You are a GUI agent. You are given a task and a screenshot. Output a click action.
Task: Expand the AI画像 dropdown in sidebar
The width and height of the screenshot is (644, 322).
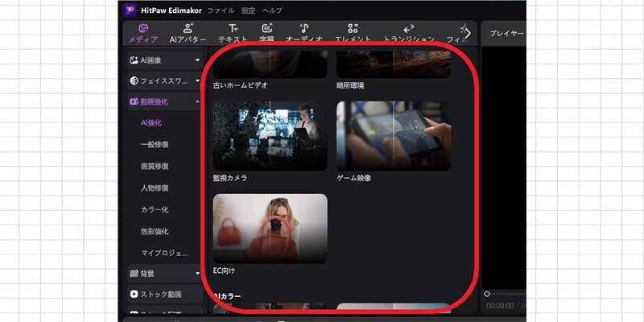(x=197, y=60)
